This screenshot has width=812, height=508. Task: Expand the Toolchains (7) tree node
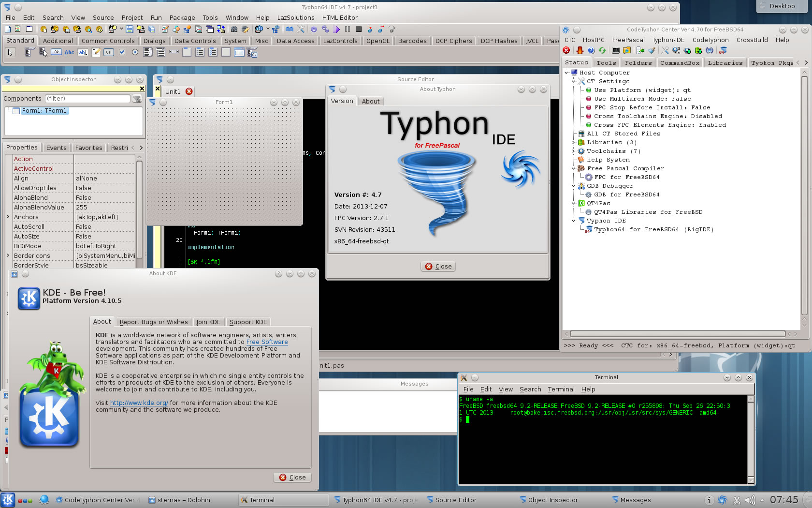point(574,151)
